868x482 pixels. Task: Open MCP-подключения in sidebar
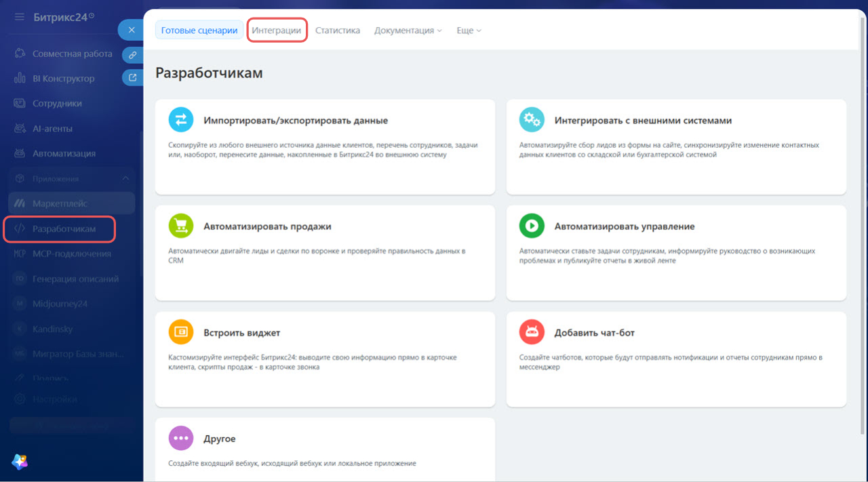click(x=72, y=254)
